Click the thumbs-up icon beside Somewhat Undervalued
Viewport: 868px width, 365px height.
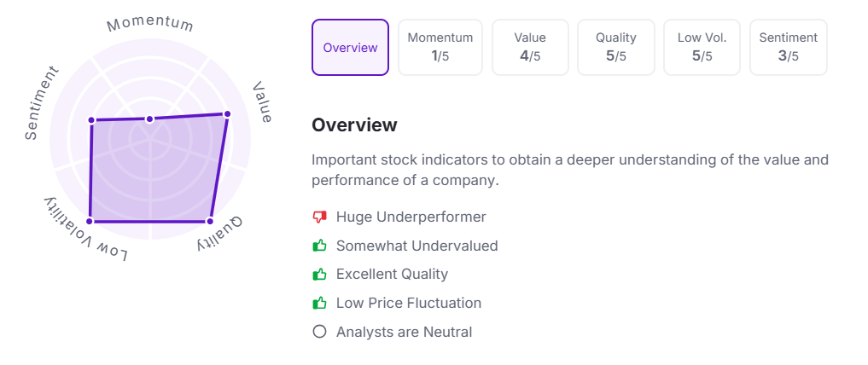pos(319,246)
